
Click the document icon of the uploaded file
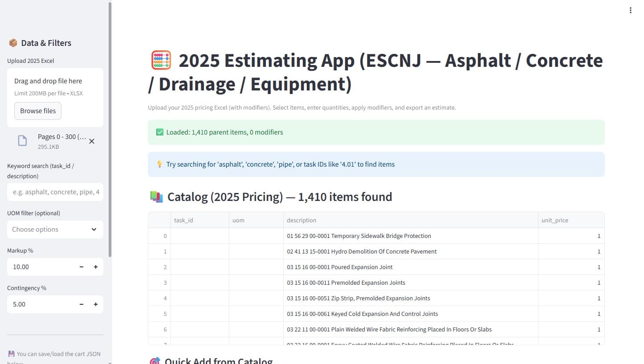pyautogui.click(x=22, y=140)
